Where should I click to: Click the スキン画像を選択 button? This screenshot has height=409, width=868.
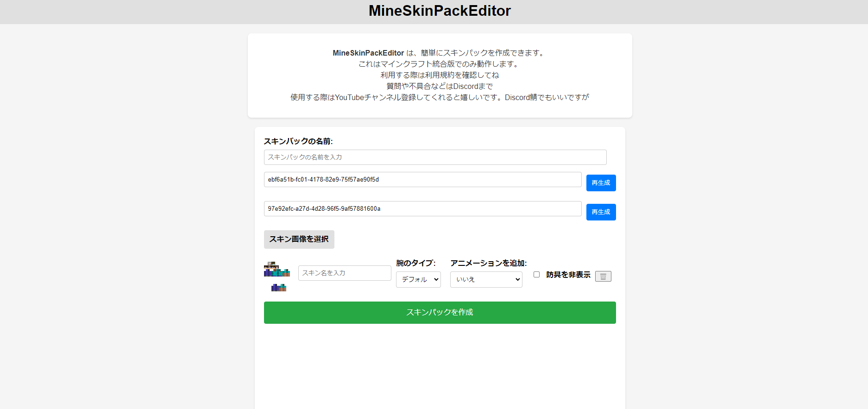299,239
